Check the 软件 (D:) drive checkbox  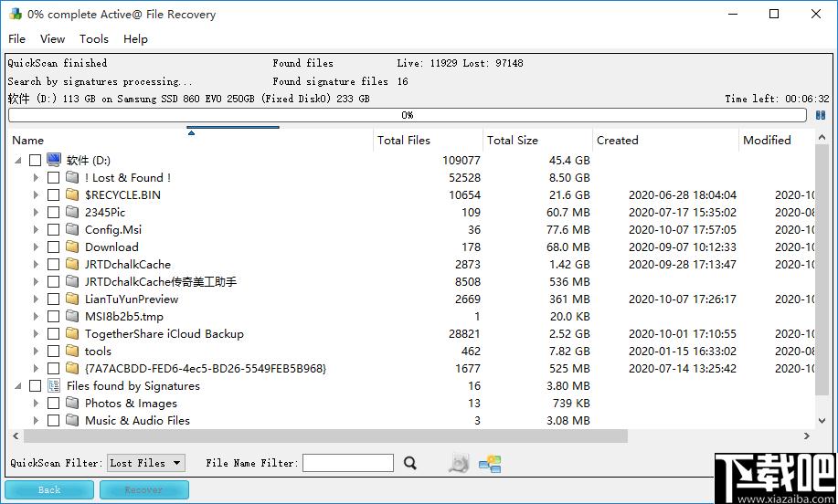click(36, 160)
